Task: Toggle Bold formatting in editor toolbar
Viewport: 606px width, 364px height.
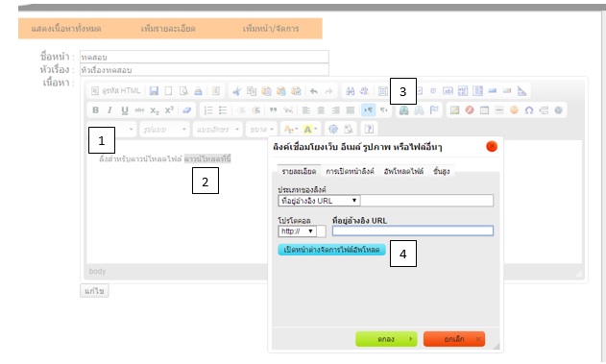Action: click(x=95, y=110)
